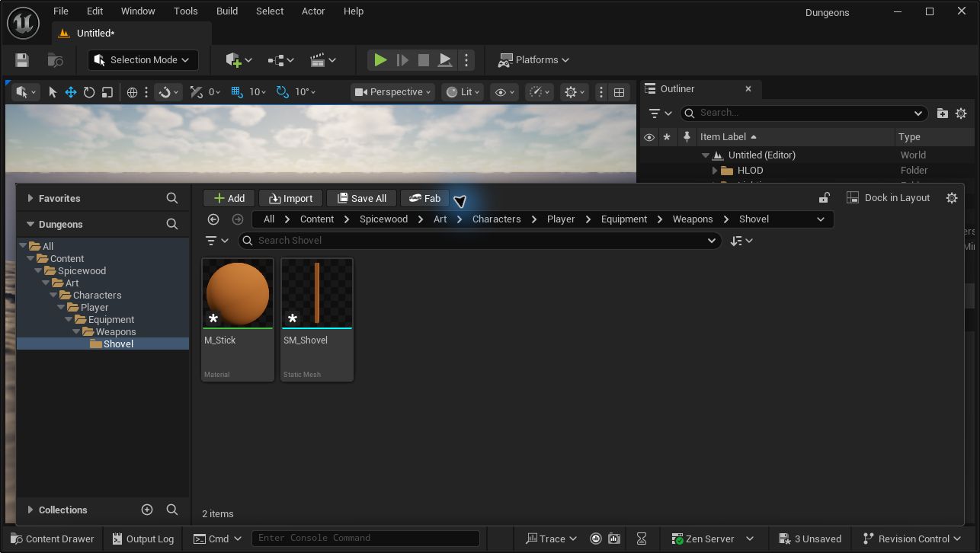Screen dimensions: 980x553
Task: Click the add folder icon in Outliner
Action: point(943,113)
